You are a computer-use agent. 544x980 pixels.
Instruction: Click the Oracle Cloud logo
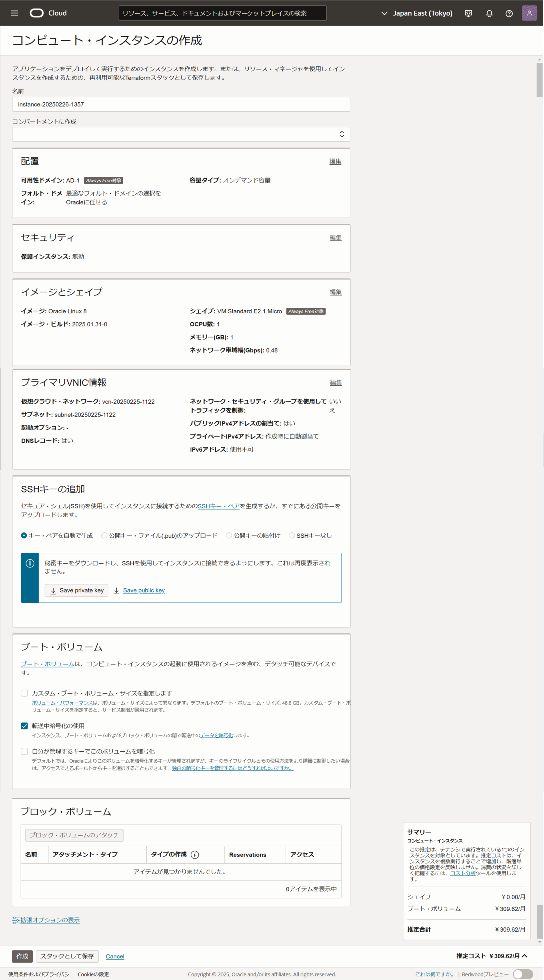click(48, 13)
